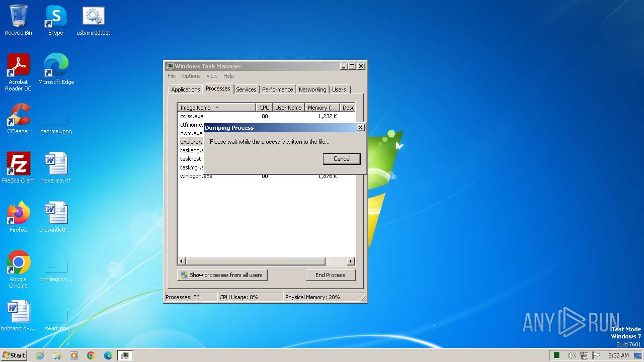The image size is (644, 362).
Task: Sort by the CPU column header
Action: point(264,108)
